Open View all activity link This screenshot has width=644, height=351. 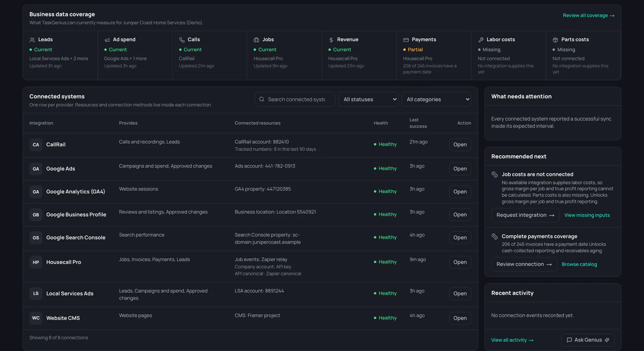click(x=512, y=340)
